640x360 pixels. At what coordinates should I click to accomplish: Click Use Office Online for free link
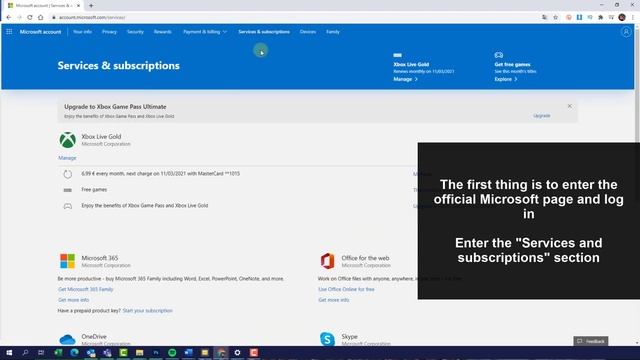346,289
